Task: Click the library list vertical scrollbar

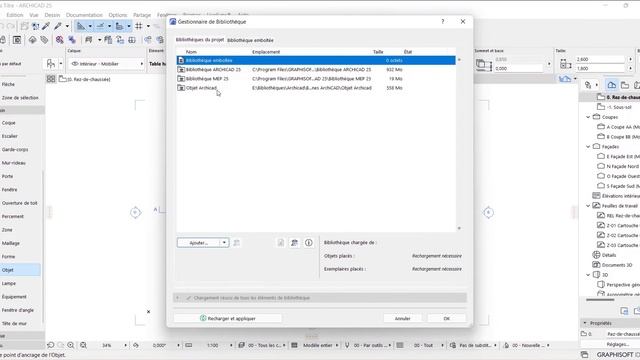Action: pos(459,144)
